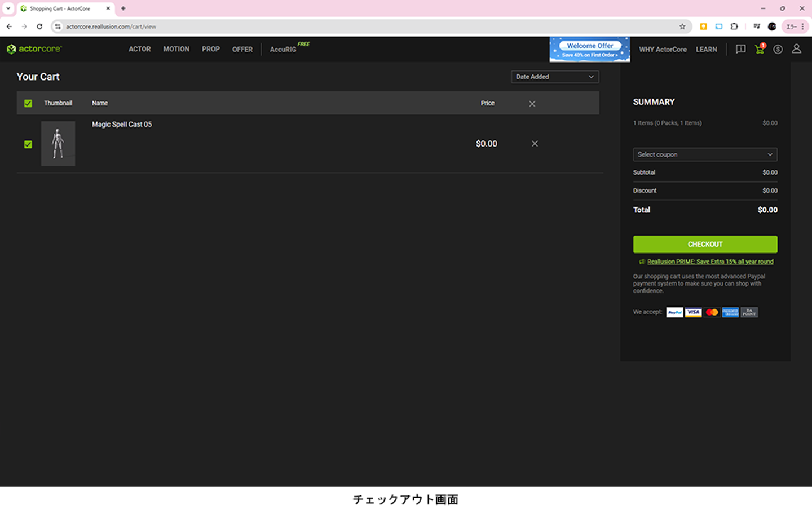The image size is (812, 514).
Task: Click the Discount label in the summary
Action: point(645,190)
